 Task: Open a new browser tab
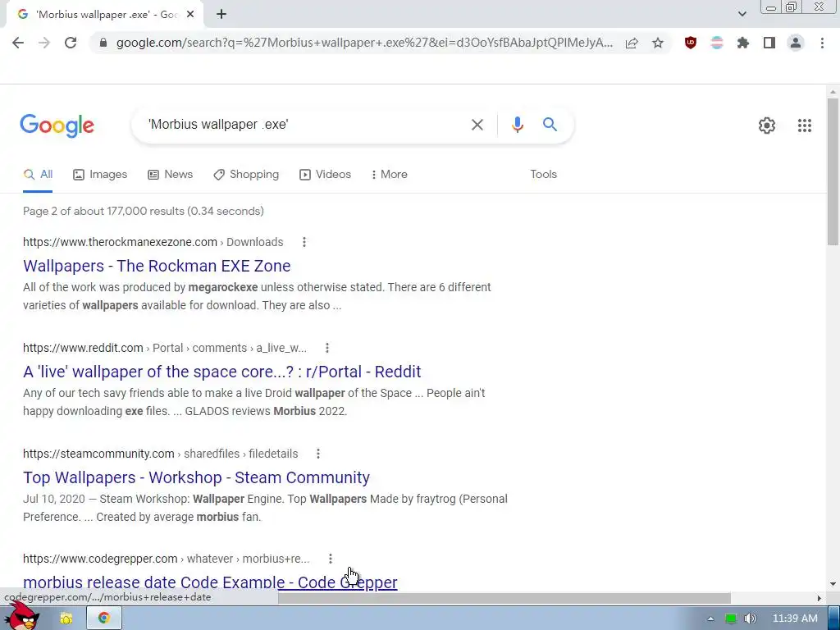pyautogui.click(x=221, y=15)
